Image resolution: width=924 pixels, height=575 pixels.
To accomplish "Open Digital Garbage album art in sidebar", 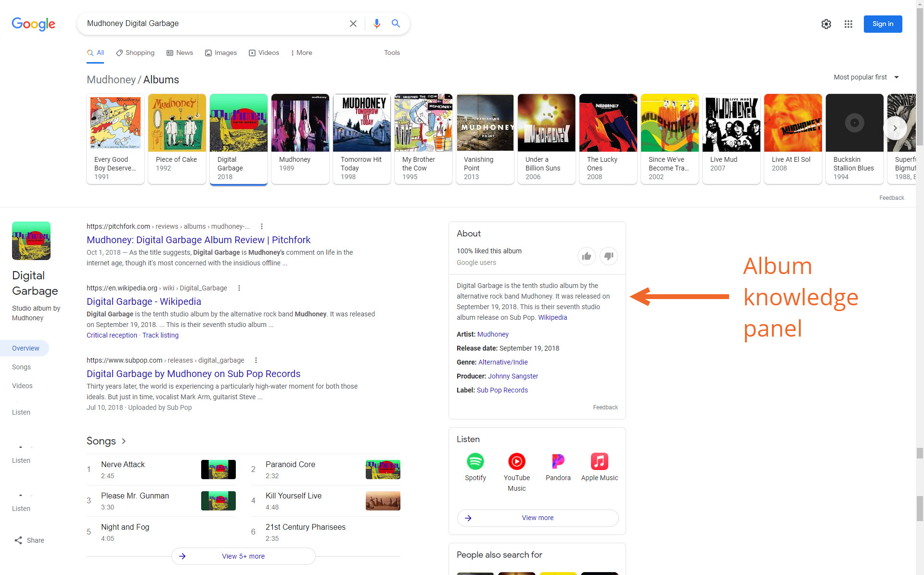I will (31, 241).
